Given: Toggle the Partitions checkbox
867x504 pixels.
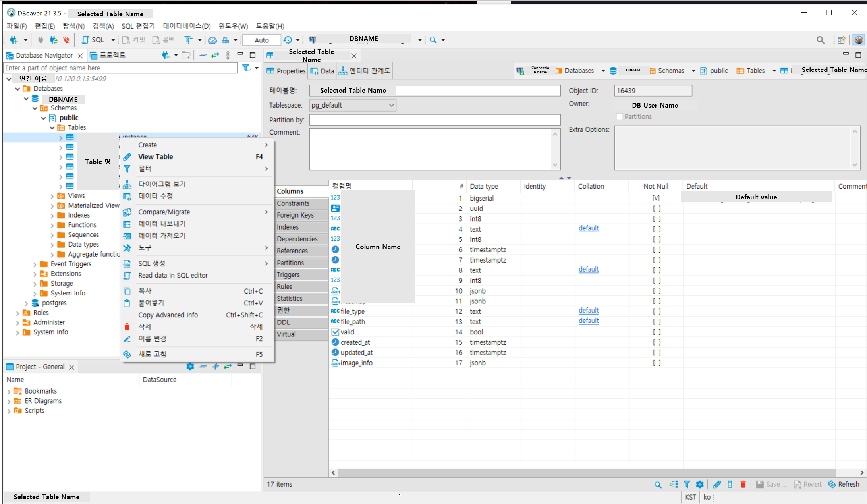Looking at the screenshot, I should click(x=619, y=116).
